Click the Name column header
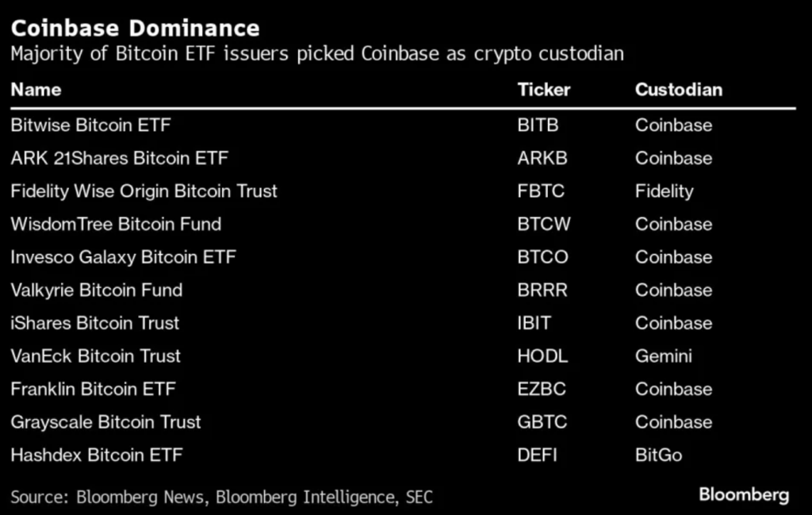This screenshot has width=812, height=515. pyautogui.click(x=36, y=90)
